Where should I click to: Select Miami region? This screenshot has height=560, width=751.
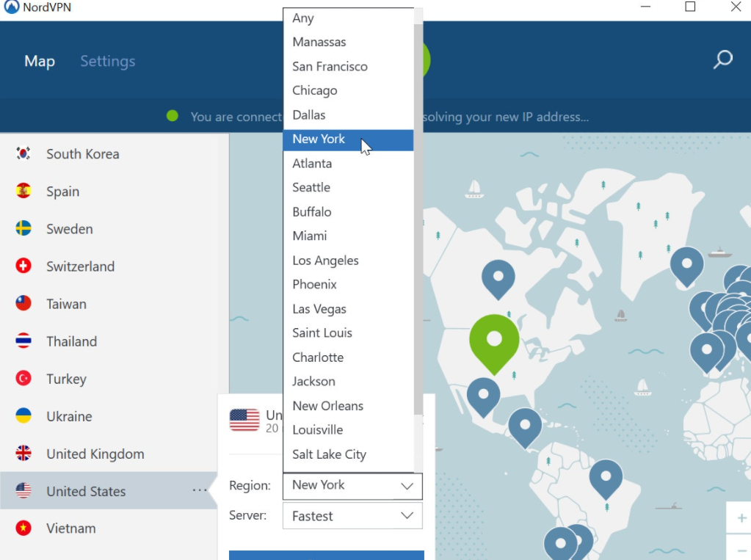pyautogui.click(x=348, y=236)
